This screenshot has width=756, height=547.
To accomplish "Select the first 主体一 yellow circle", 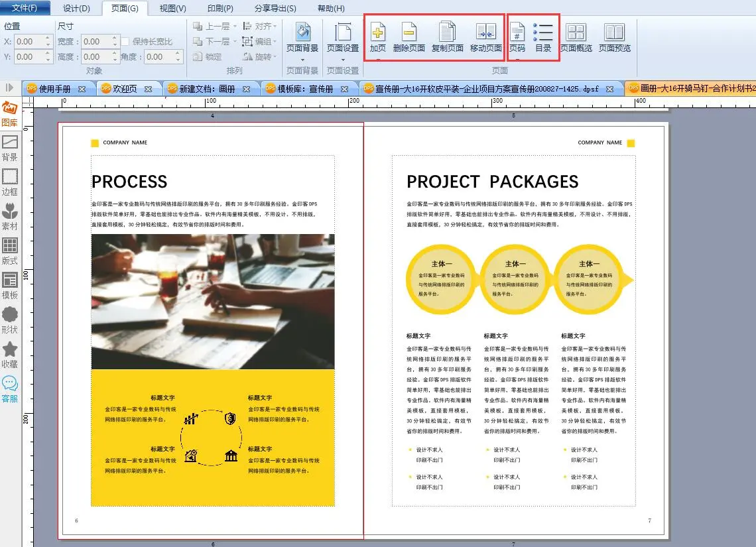I will 442,280.
